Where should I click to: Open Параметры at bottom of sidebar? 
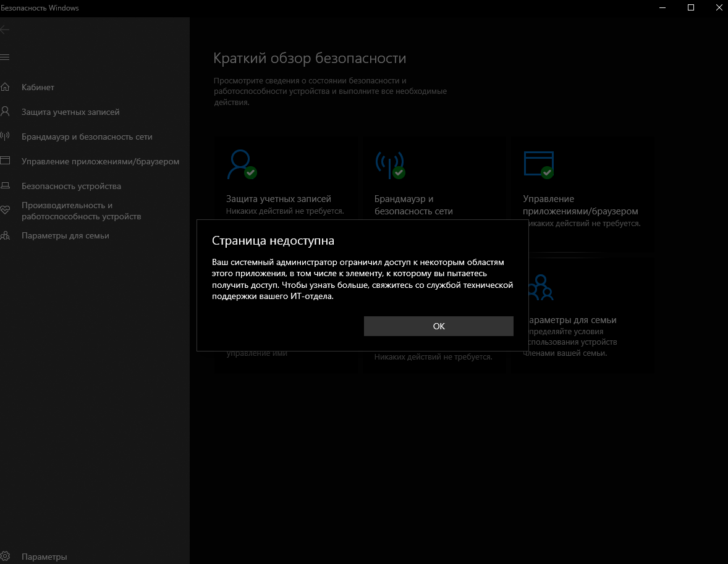click(x=44, y=557)
